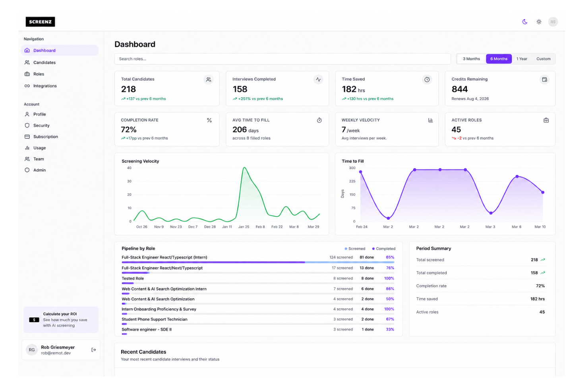This screenshot has width=588, height=392.
Task: Click the 'Web Content & AI Search Optimization Intern' row
Action: [258, 290]
